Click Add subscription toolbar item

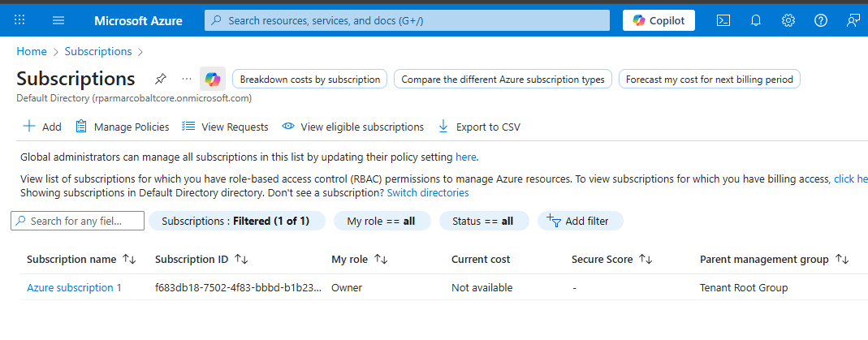pos(41,127)
